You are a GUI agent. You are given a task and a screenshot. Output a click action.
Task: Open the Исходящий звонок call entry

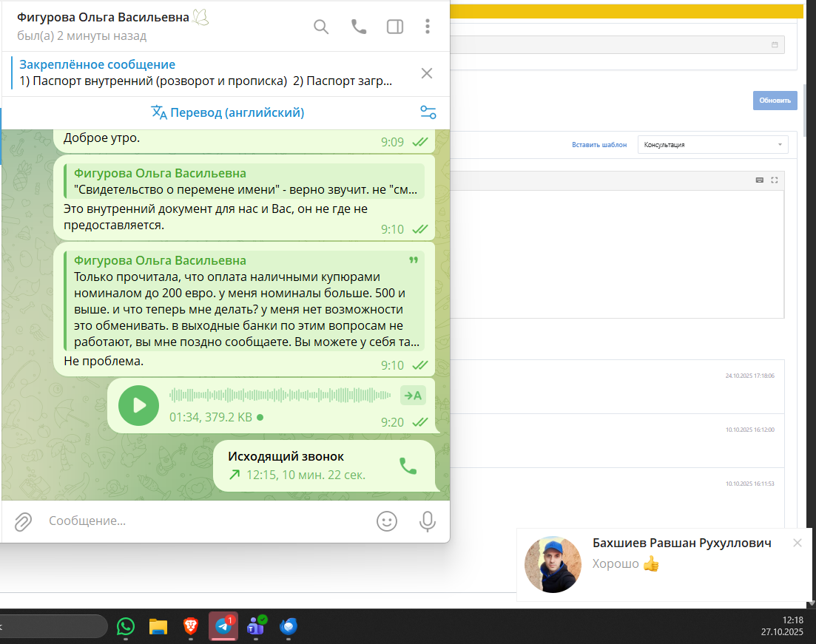(x=324, y=466)
